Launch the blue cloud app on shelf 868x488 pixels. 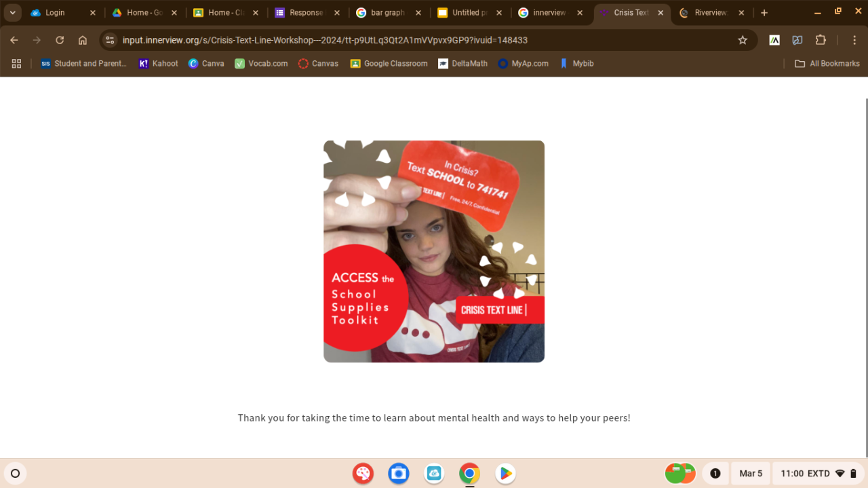tap(434, 473)
